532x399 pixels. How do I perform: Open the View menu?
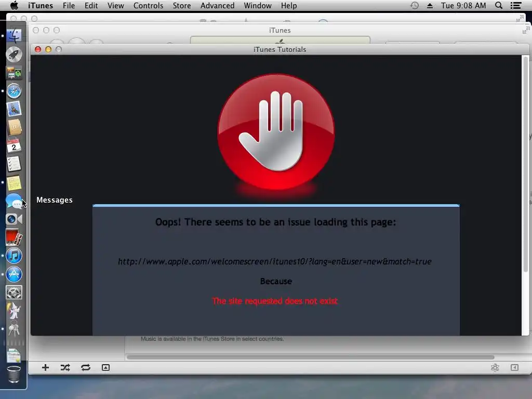point(116,6)
